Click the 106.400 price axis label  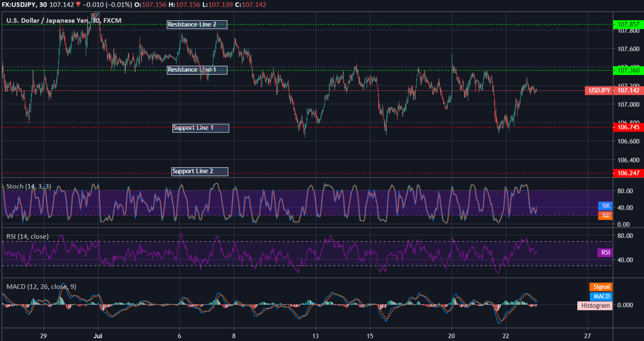point(629,160)
